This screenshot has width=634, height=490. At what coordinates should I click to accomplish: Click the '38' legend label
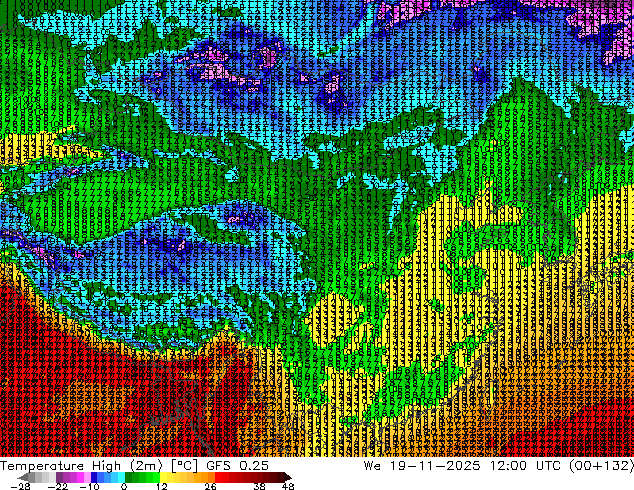(260, 486)
